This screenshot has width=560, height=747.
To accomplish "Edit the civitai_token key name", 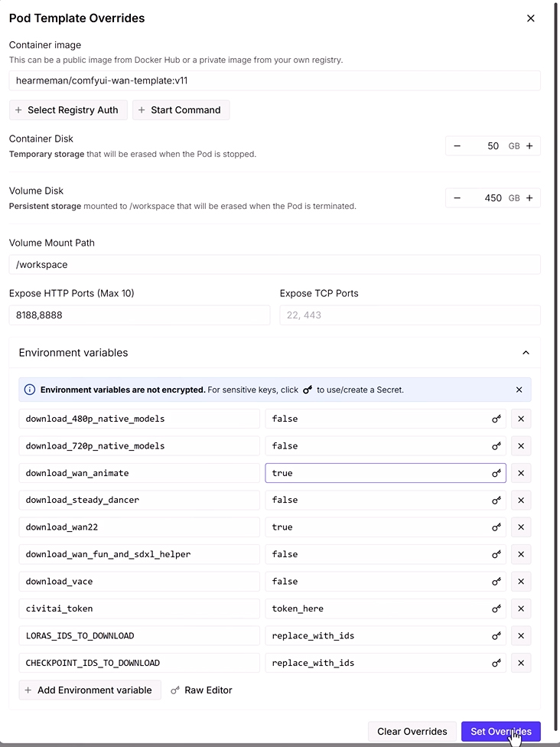I will click(x=139, y=608).
